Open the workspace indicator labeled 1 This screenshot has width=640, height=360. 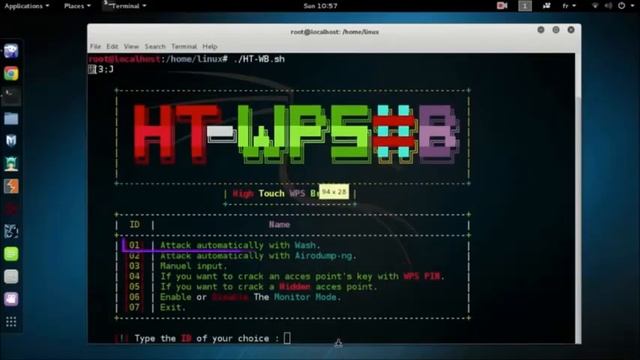click(x=525, y=6)
